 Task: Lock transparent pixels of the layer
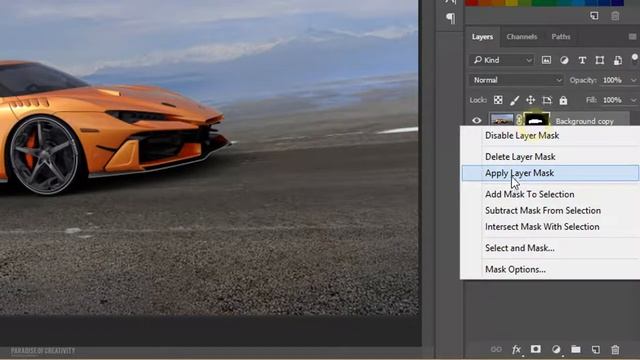[x=498, y=100]
